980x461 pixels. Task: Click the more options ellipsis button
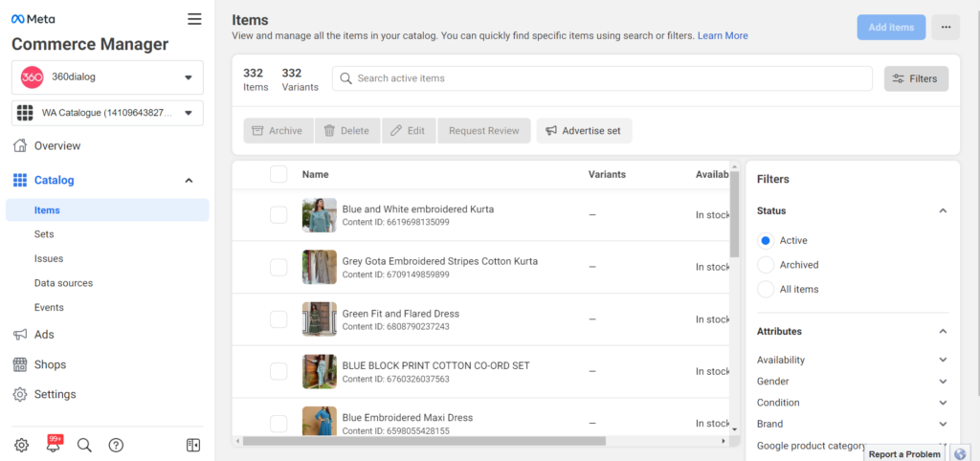click(x=946, y=28)
